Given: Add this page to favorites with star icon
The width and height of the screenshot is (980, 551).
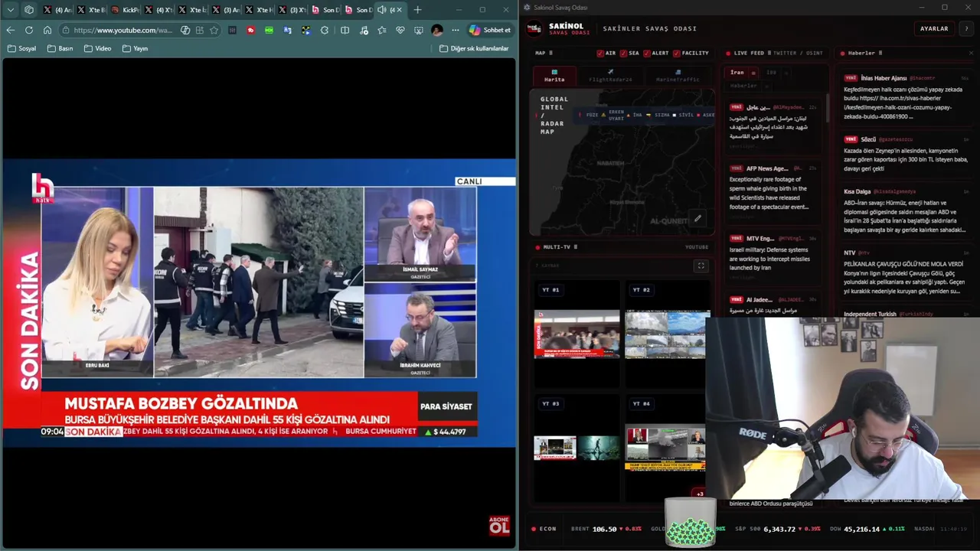Looking at the screenshot, I should tap(214, 30).
